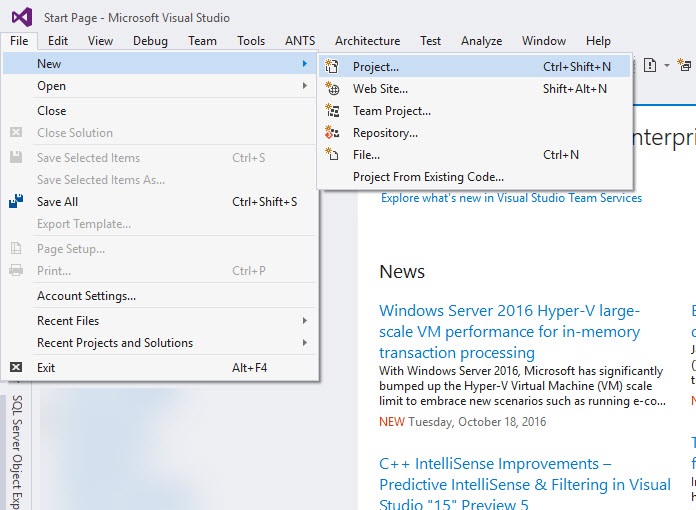The width and height of the screenshot is (696, 510).
Task: Open the Window menu
Action: click(x=544, y=41)
